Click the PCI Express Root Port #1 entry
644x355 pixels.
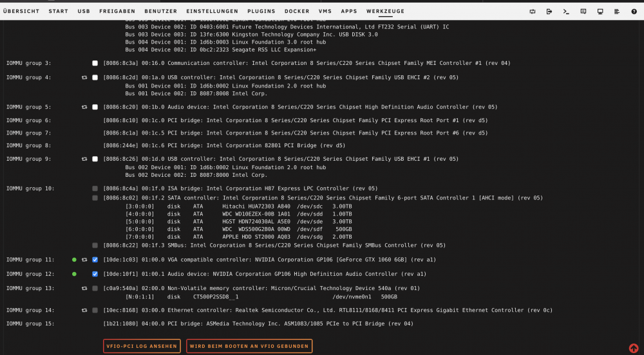(296, 120)
